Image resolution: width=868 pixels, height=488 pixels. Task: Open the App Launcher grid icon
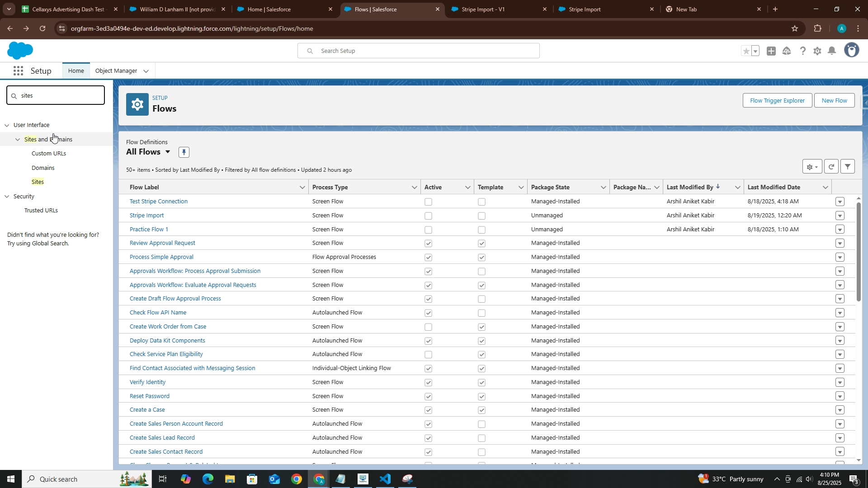pos(18,71)
